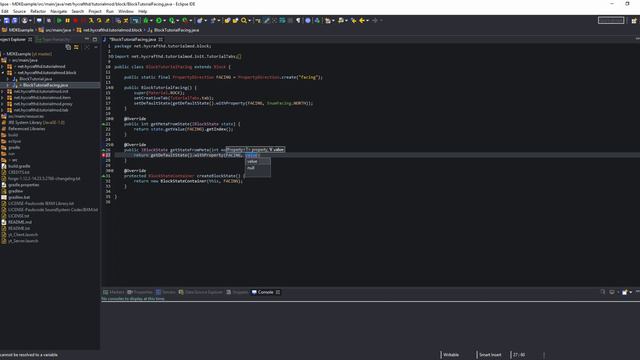Click the Save All toolbar icon
640x360 pixels.
15,20
